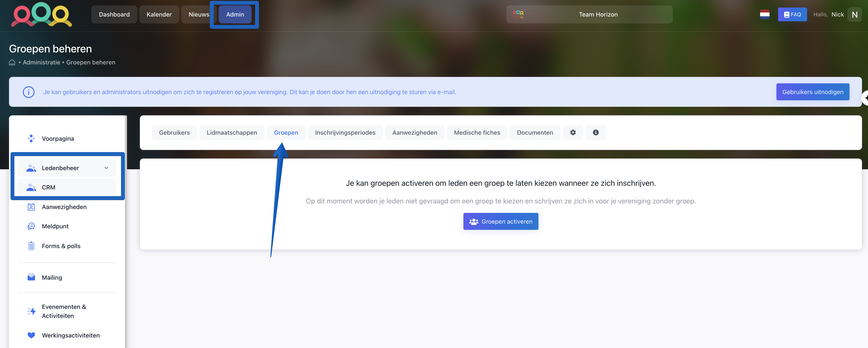Switch to the Lidmaatschappen tab
Image resolution: width=868 pixels, height=348 pixels.
pyautogui.click(x=232, y=133)
